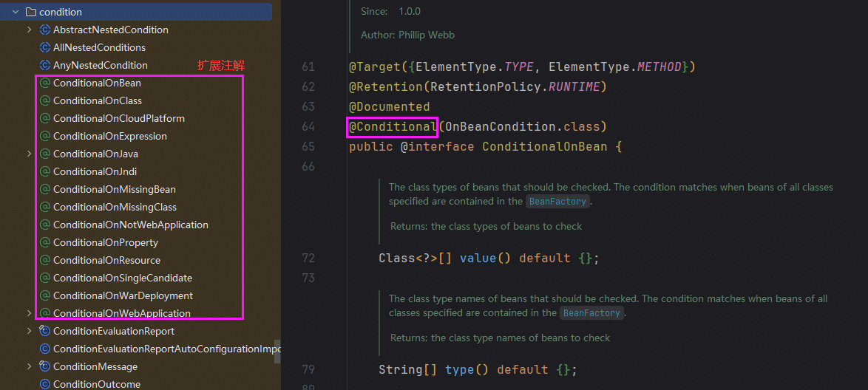Click the ConditionalOnCloudPlatform annotation icon
This screenshot has width=868, height=390.
(x=45, y=118)
